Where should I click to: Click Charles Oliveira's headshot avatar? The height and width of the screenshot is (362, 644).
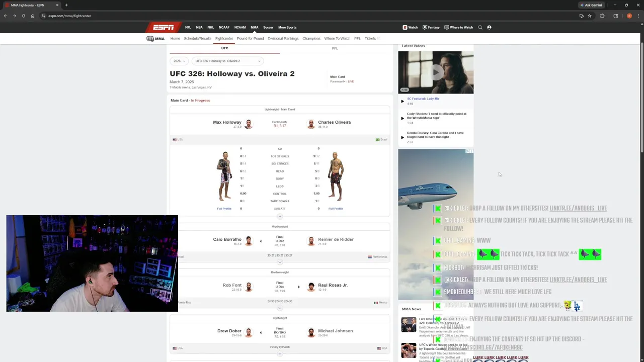point(311,124)
